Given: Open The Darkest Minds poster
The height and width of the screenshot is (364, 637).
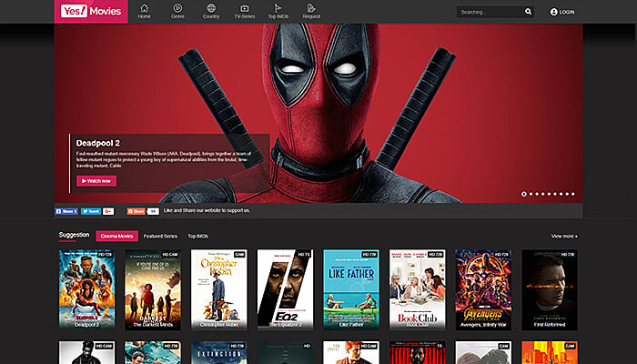Looking at the screenshot, I should (x=153, y=289).
